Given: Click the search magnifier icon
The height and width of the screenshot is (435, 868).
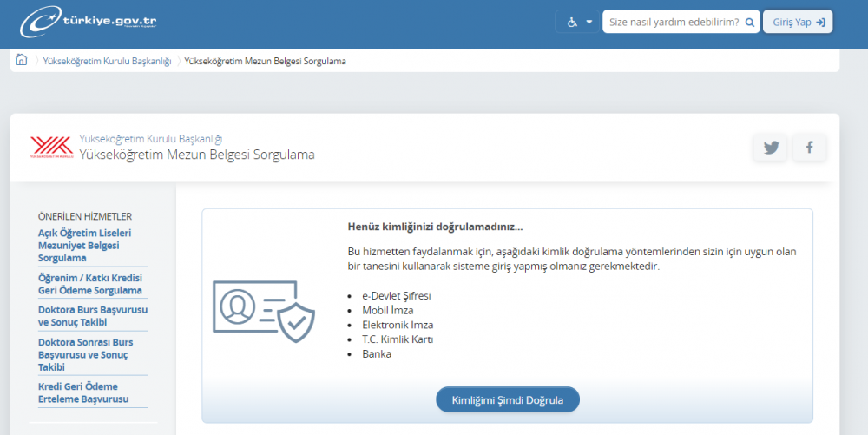Looking at the screenshot, I should [750, 22].
